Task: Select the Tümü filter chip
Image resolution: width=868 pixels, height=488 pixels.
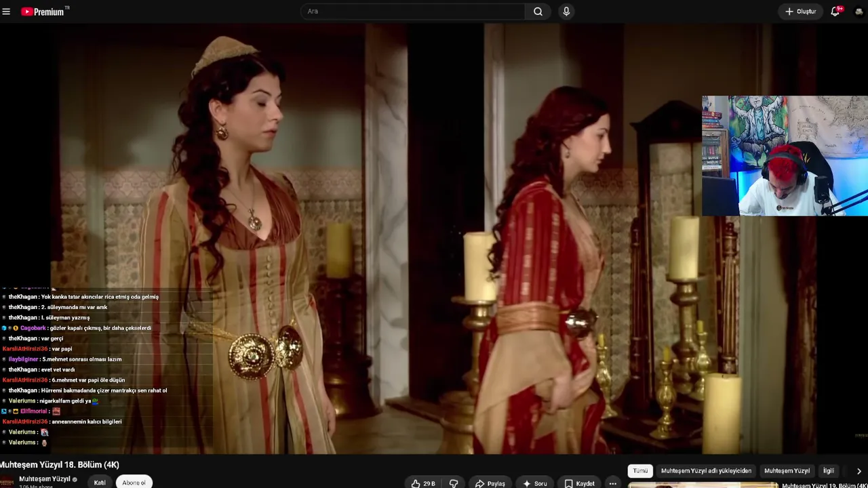Action: pos(640,470)
